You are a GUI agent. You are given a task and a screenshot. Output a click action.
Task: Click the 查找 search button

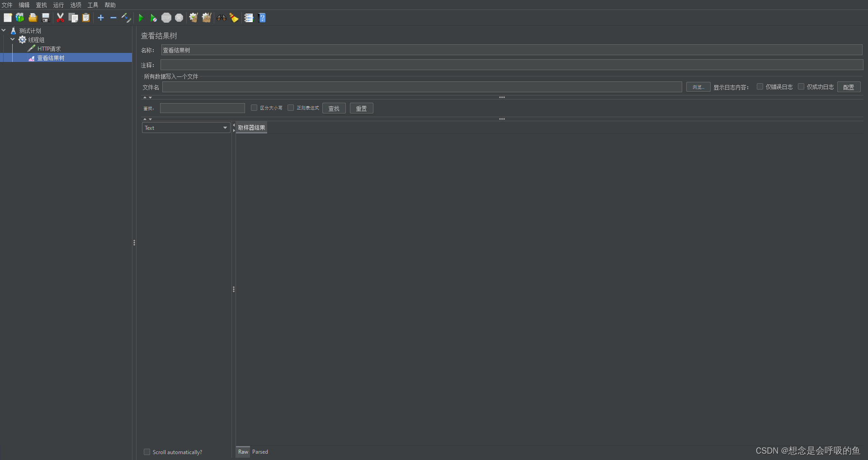334,108
